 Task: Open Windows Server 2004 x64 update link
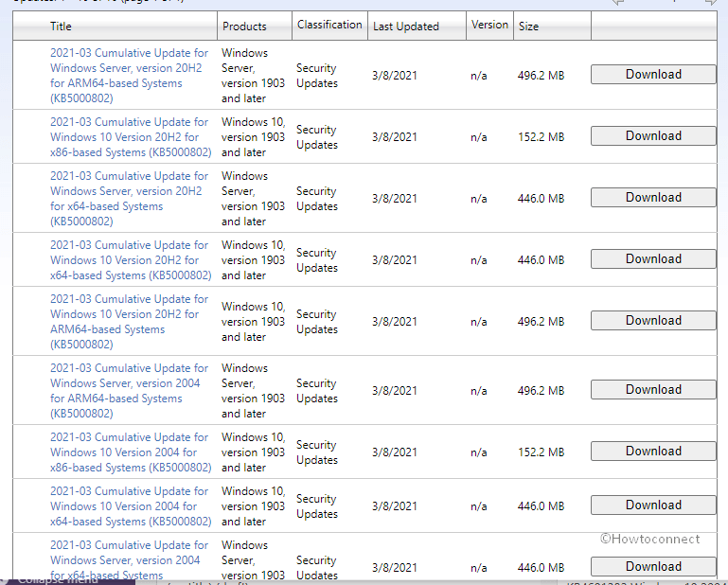point(129,560)
